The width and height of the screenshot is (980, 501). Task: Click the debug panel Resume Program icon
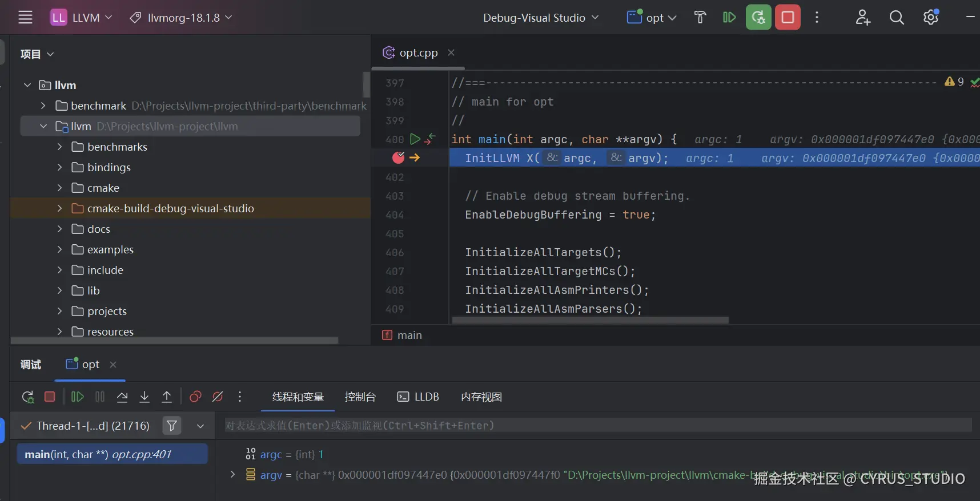point(77,397)
